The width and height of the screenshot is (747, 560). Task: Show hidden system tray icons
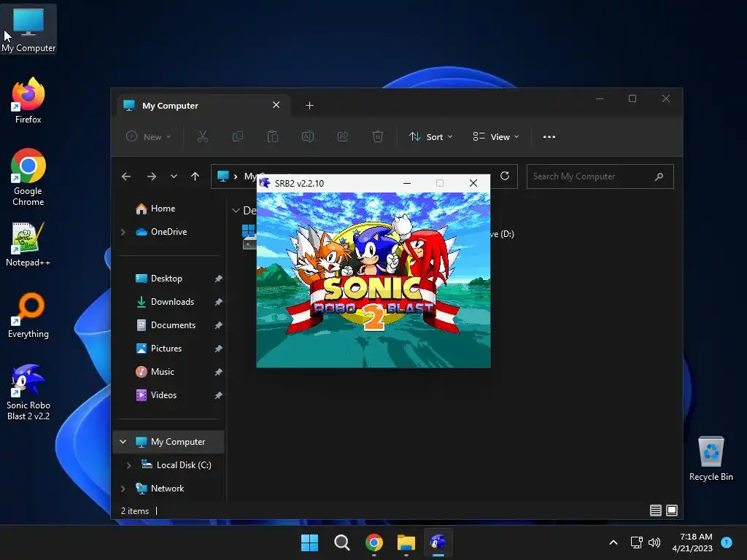614,542
